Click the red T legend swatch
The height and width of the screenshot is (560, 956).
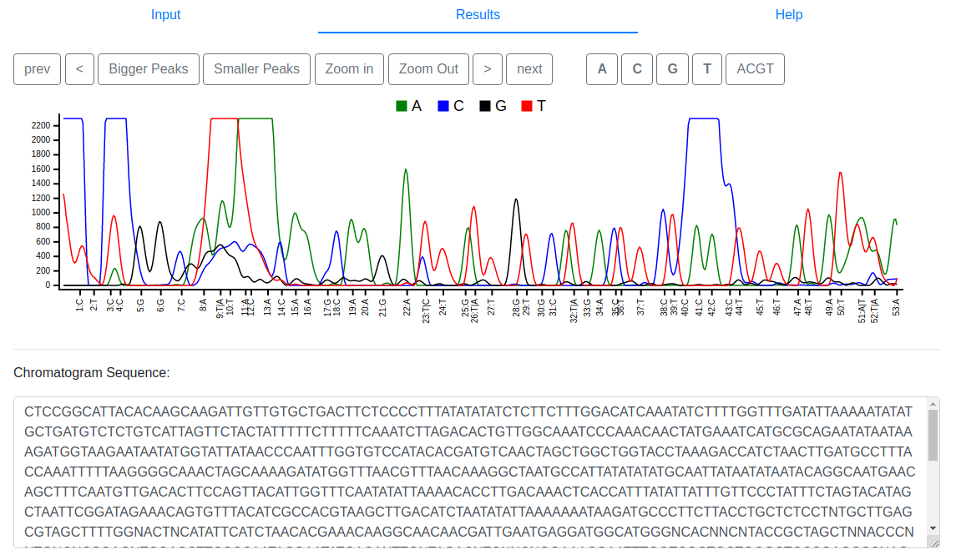pyautogui.click(x=527, y=106)
